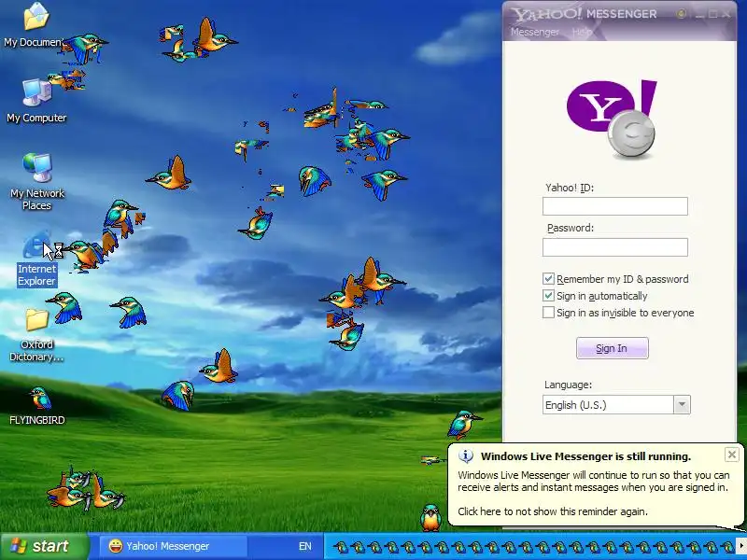Toggle Remember my ID & password checkbox

[548, 278]
